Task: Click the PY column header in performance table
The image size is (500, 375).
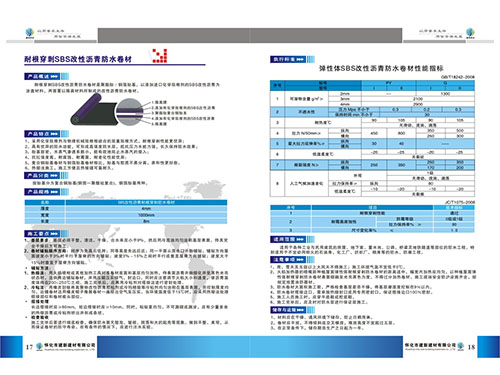Action: 389,83
